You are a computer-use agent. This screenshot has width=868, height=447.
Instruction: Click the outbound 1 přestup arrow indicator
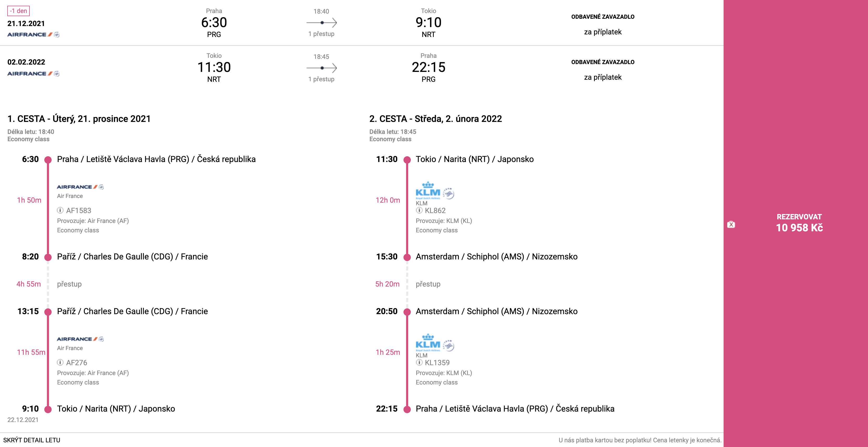click(321, 23)
